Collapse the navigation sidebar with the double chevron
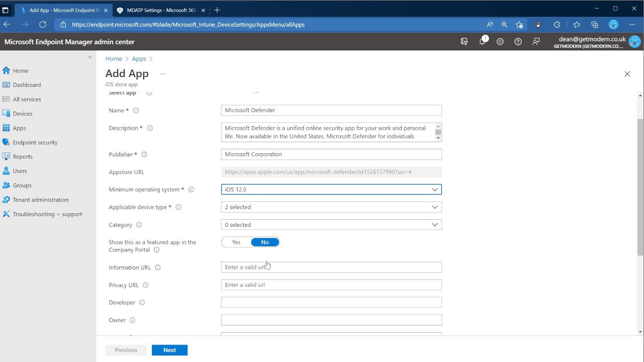The image size is (644, 362). coord(90,57)
